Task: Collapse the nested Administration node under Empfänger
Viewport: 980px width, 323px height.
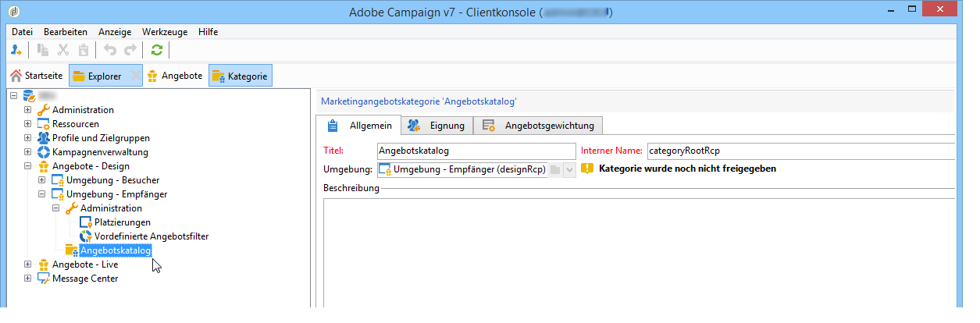Action: (x=56, y=208)
